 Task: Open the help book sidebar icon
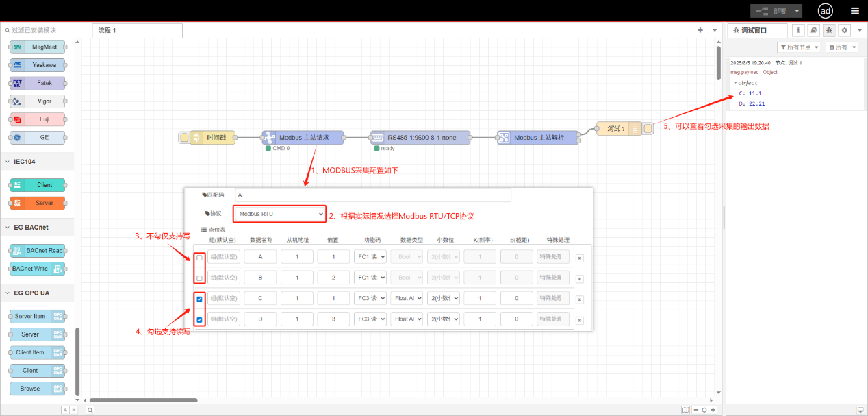pos(813,30)
